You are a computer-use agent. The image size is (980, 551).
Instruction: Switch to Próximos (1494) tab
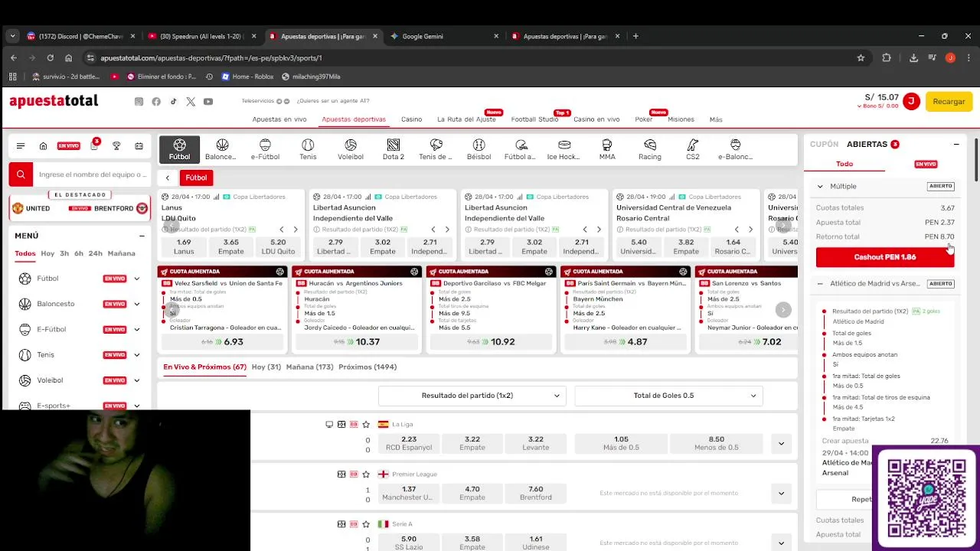(367, 367)
